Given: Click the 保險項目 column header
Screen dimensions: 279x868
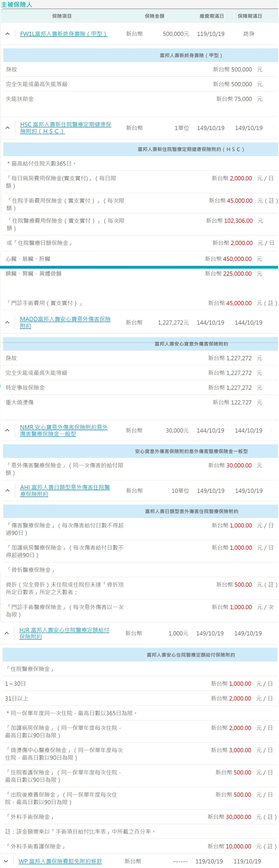Looking at the screenshot, I should click(x=62, y=16).
